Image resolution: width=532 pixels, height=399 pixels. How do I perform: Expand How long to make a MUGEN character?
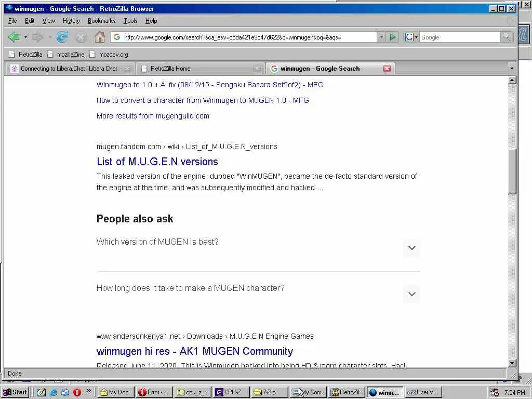pos(411,294)
